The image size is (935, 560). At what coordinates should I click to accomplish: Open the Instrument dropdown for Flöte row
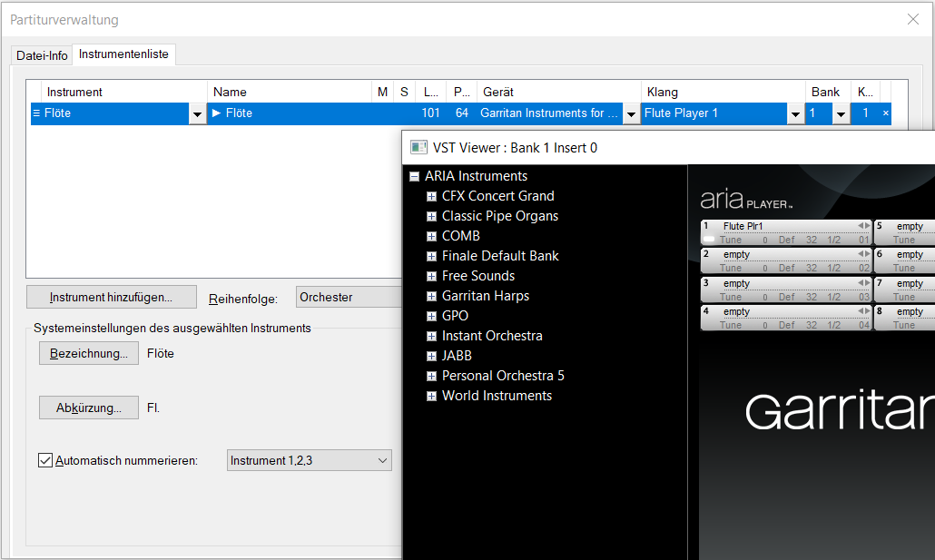[197, 113]
